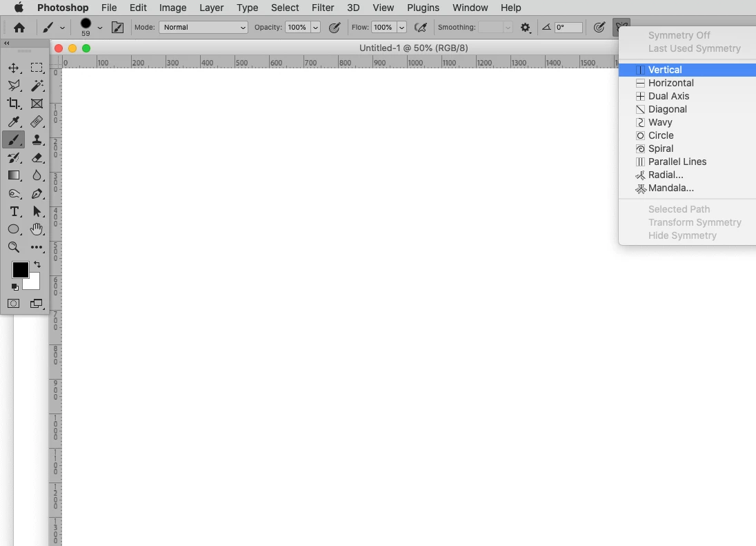
Task: Choose Parallel Lines symmetry option
Action: pos(687,162)
